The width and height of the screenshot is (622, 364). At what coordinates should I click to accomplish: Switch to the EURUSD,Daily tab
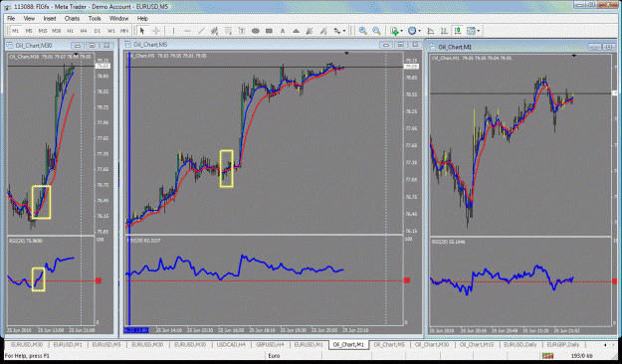[x=520, y=345]
